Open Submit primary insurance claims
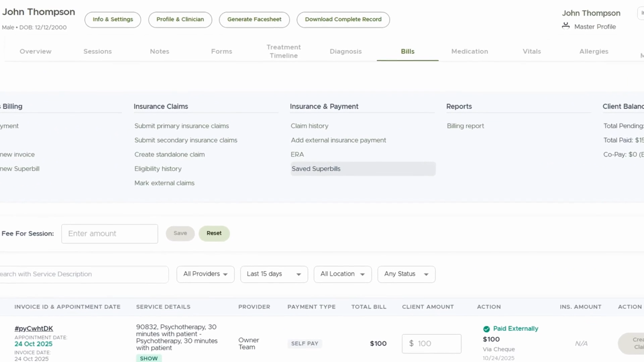 [x=181, y=126]
